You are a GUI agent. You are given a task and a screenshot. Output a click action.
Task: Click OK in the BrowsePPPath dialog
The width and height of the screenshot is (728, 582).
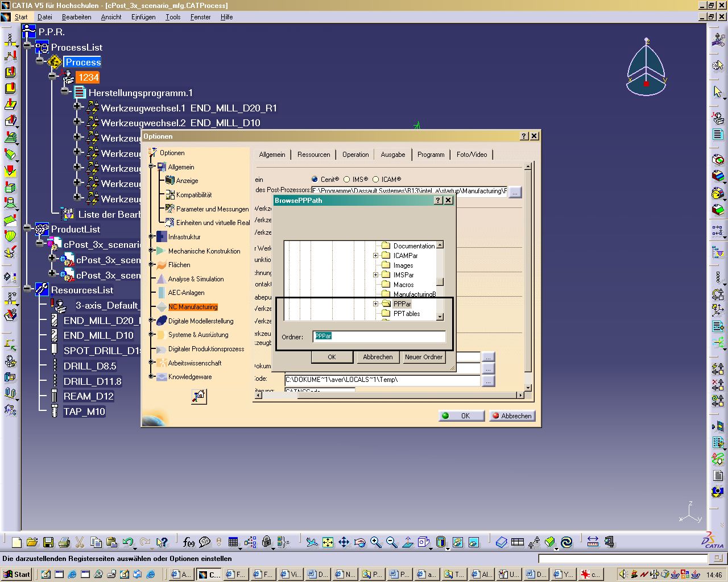point(332,357)
